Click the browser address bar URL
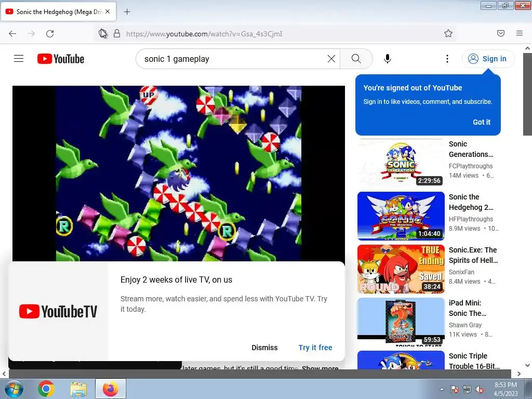532x399 pixels. pyautogui.click(x=204, y=34)
